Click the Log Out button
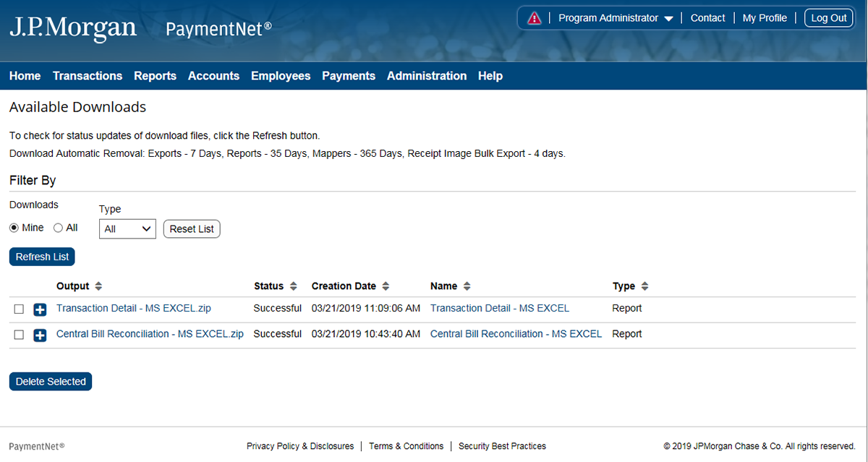The image size is (868, 462). (x=828, y=18)
